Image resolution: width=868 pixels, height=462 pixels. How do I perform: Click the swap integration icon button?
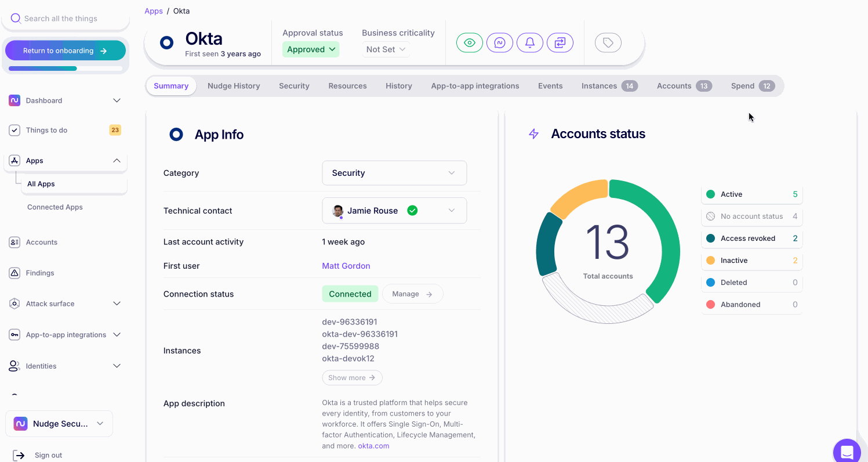point(560,43)
